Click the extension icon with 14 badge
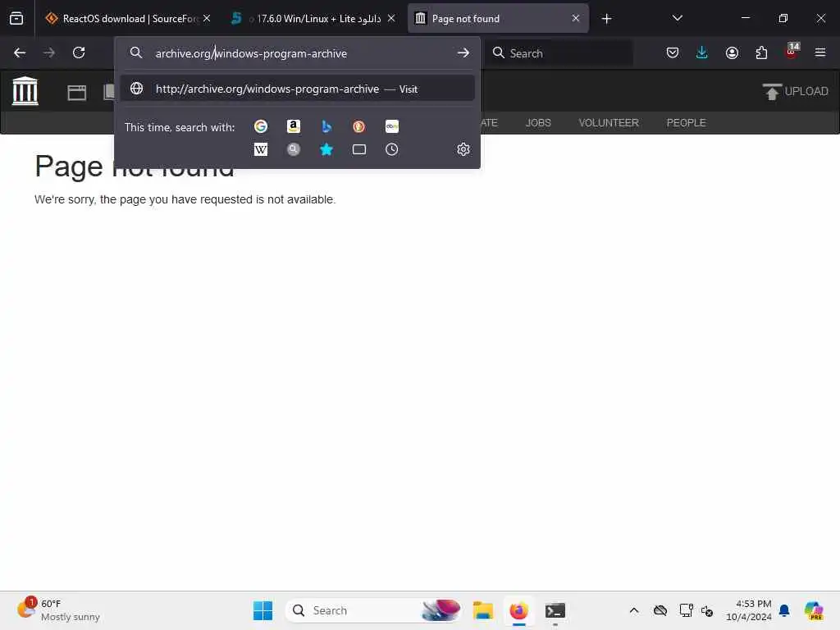Screen dimensions: 840x630 (792, 52)
